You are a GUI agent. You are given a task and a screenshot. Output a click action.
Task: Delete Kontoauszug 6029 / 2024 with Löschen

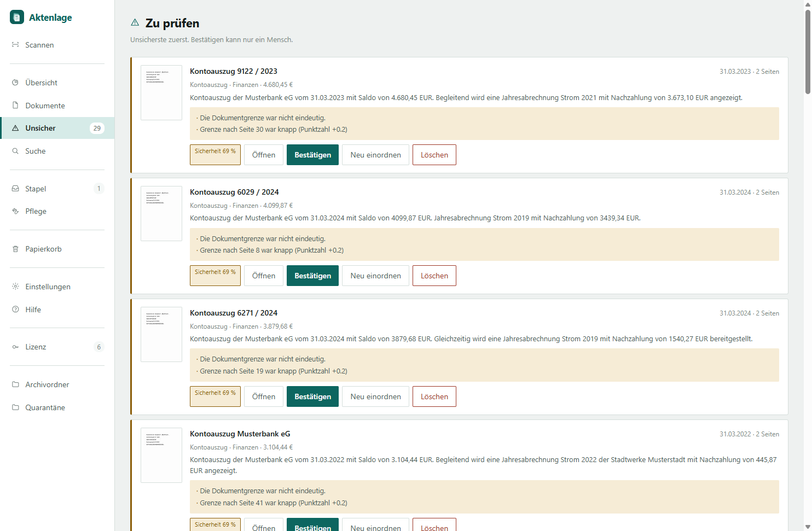tap(434, 276)
